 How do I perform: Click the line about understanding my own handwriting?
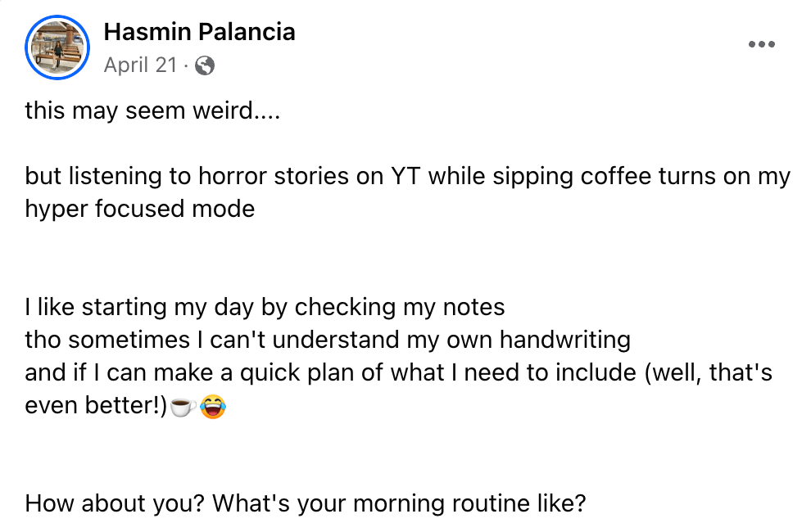click(x=328, y=340)
